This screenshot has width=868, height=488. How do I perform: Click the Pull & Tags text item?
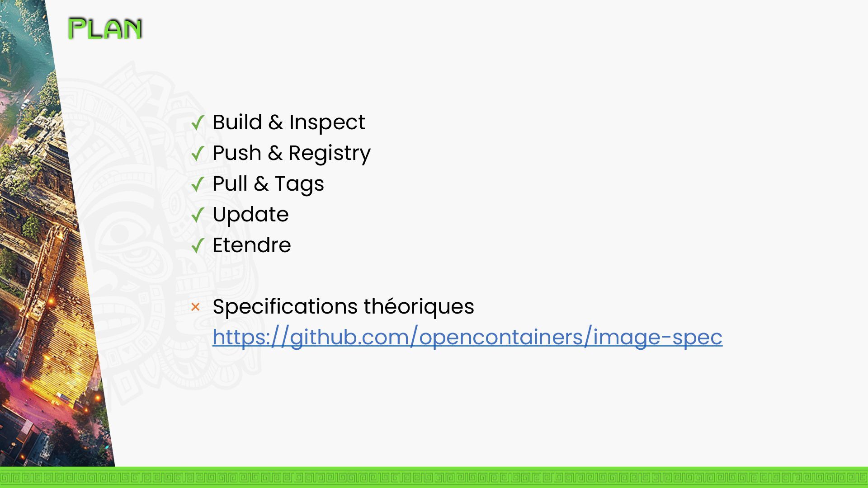click(x=268, y=184)
